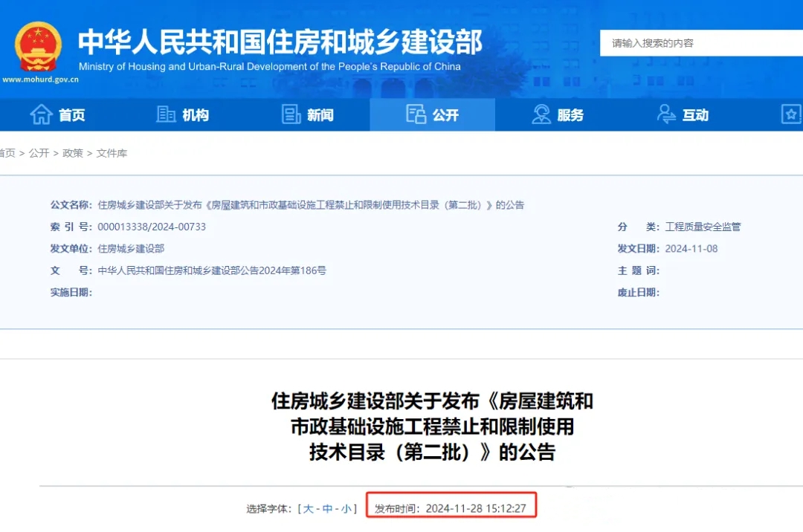This screenshot has width=803, height=532.
Task: Set font size to large (大)
Action: coord(309,509)
